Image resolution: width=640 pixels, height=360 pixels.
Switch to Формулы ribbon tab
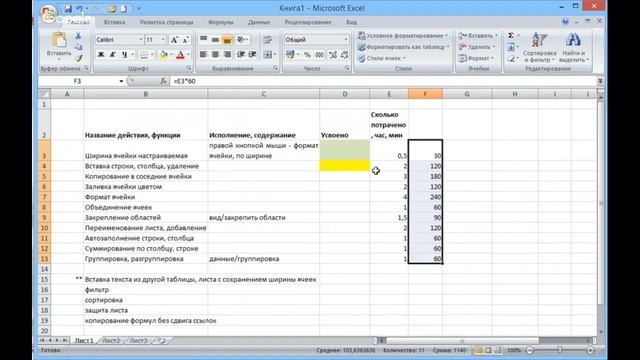[x=220, y=22]
